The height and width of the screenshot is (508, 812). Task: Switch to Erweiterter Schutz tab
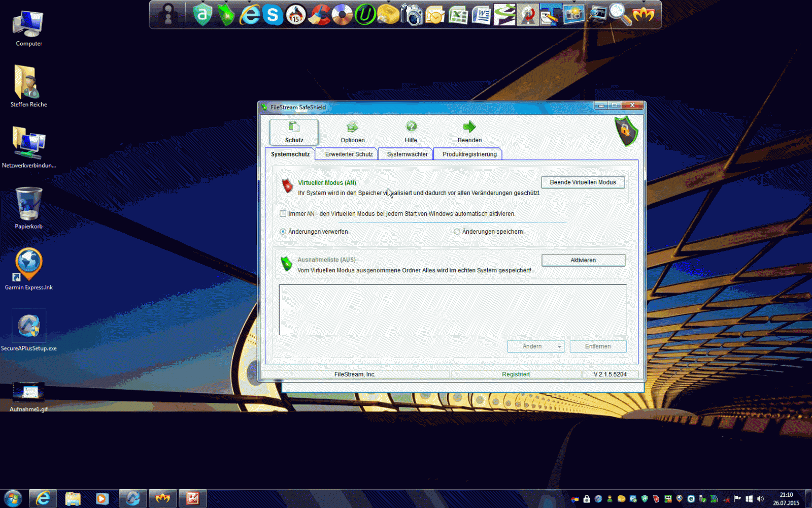coord(349,154)
